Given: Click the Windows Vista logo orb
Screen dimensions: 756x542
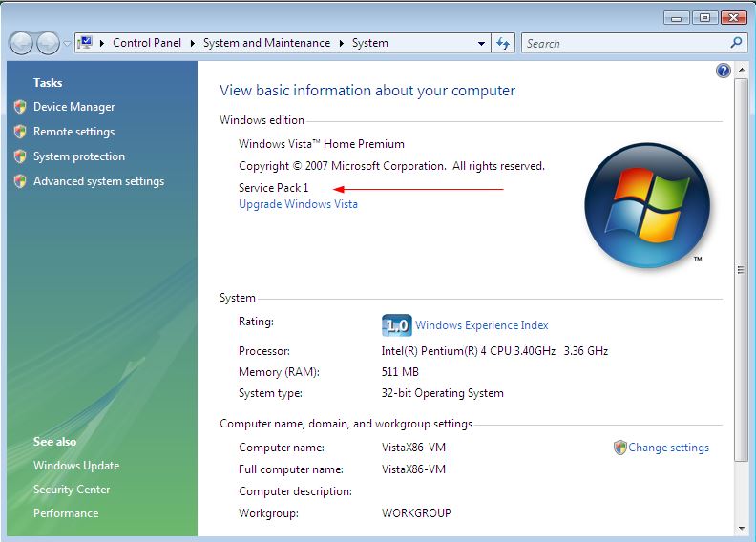Looking at the screenshot, I should [647, 205].
